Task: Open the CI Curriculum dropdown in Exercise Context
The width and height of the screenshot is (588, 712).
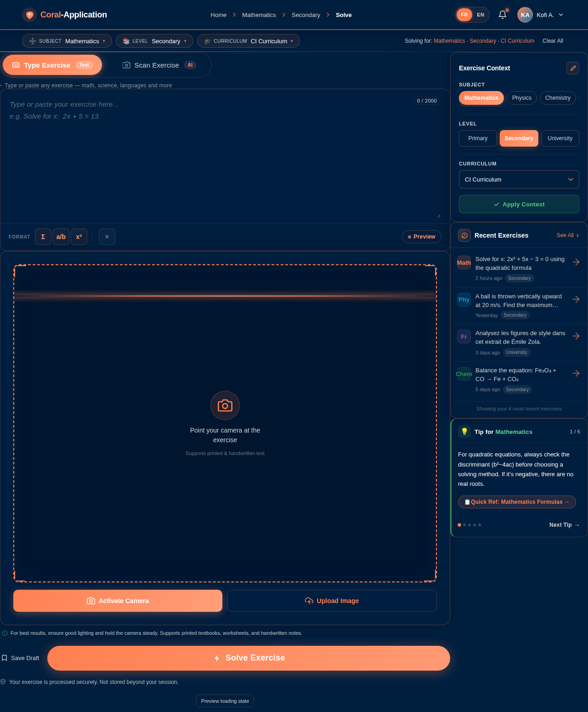Action: 519,179
